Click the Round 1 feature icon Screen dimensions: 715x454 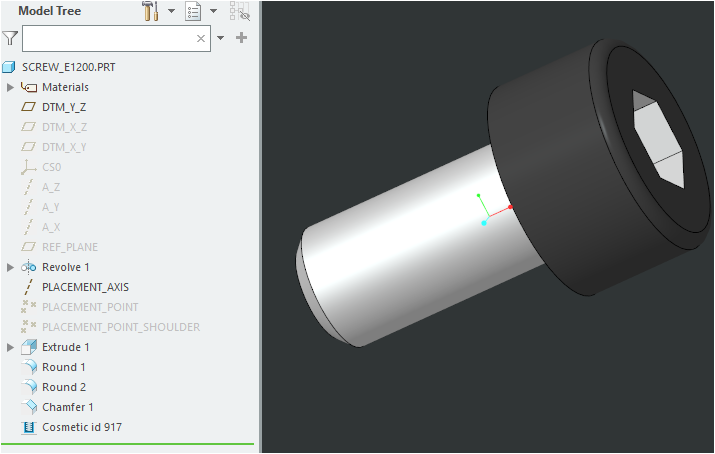(x=29, y=367)
